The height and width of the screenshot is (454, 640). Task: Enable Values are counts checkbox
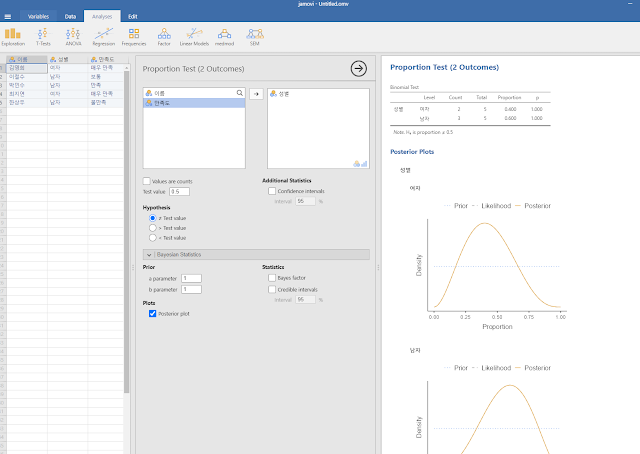[x=147, y=181]
